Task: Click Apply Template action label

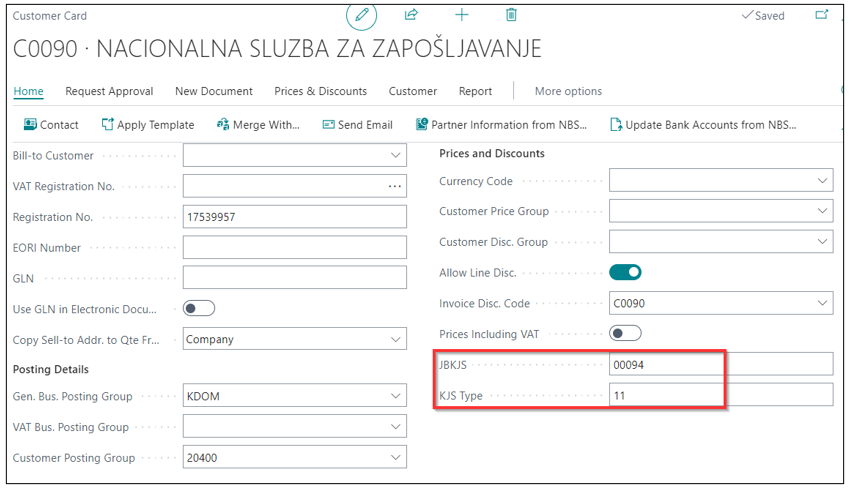Action: (156, 125)
